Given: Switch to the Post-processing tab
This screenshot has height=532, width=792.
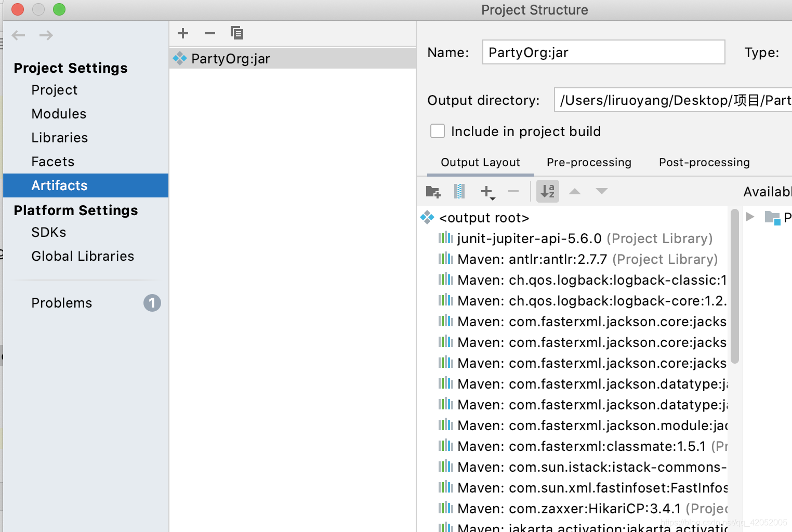Looking at the screenshot, I should (x=704, y=162).
